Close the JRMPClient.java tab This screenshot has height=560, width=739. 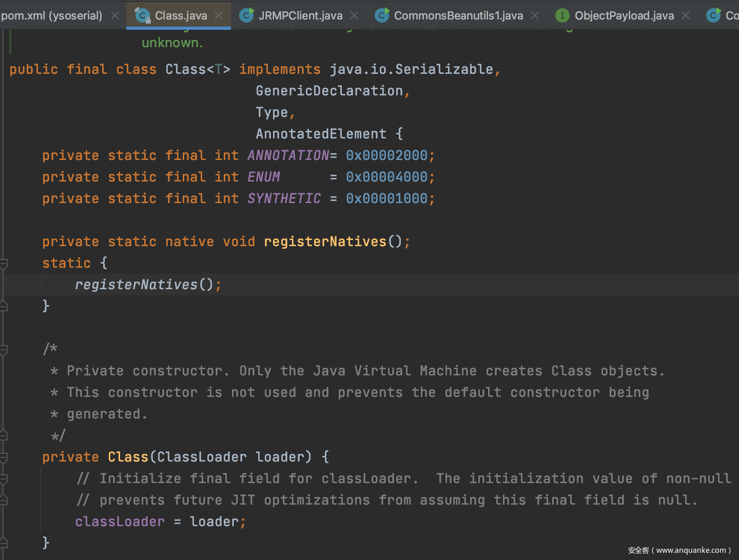(x=354, y=15)
